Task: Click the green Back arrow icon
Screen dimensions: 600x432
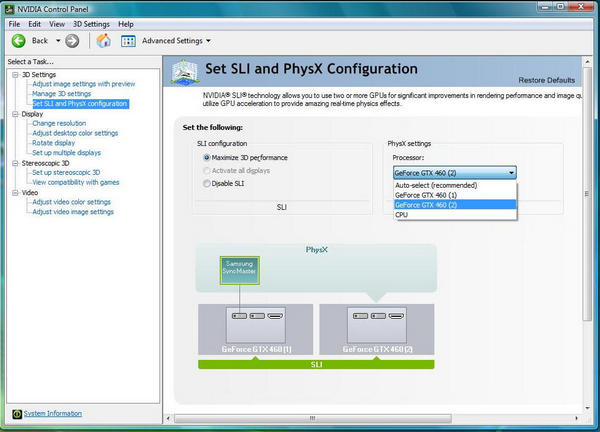Action: click(18, 41)
